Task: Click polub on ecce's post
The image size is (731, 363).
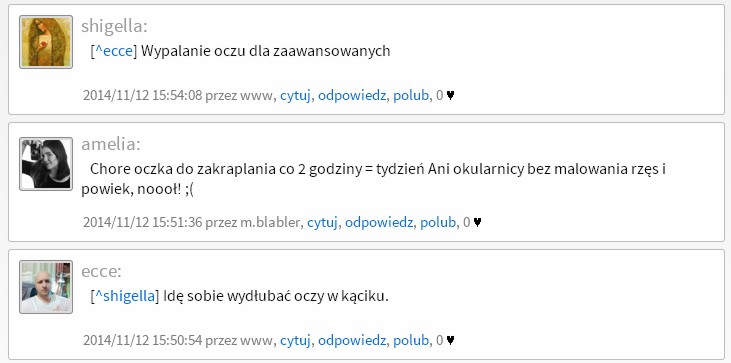Action: pyautogui.click(x=411, y=341)
